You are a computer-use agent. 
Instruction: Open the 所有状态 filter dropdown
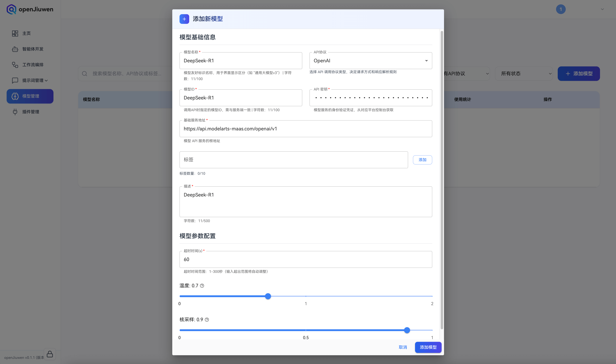click(x=523, y=74)
